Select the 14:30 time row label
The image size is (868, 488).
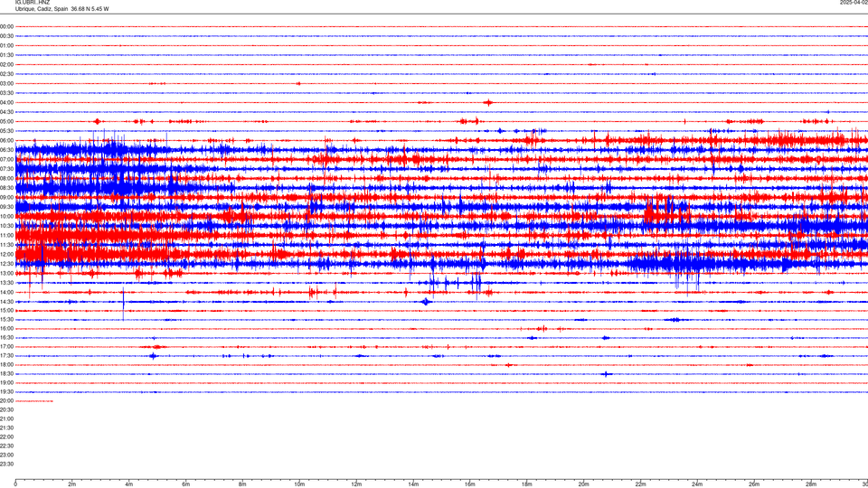pos(6,302)
